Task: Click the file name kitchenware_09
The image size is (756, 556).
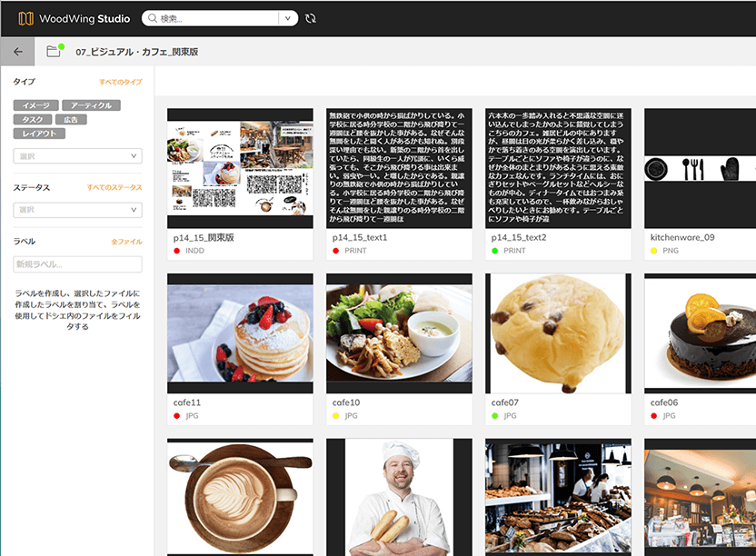Action: 682,237
